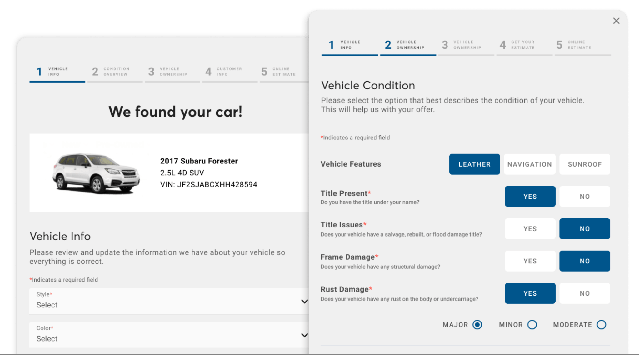
Task: Expand the Style dropdown arrow
Action: [x=304, y=301]
